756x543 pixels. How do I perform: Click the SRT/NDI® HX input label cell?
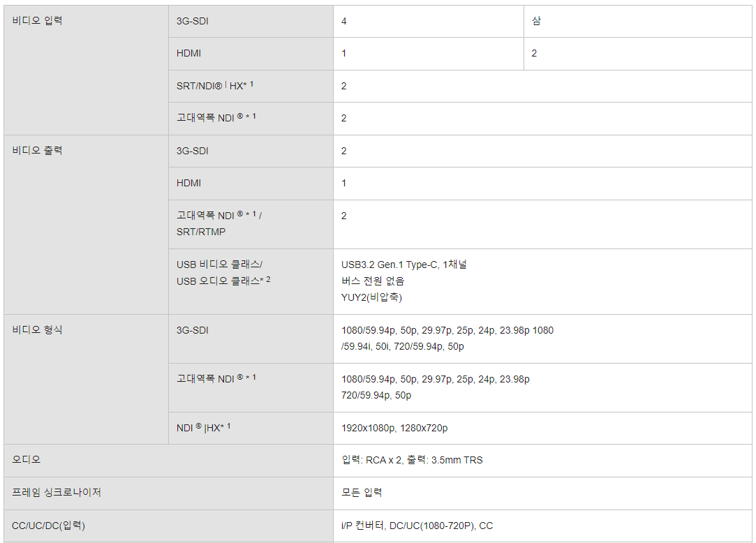(x=215, y=86)
